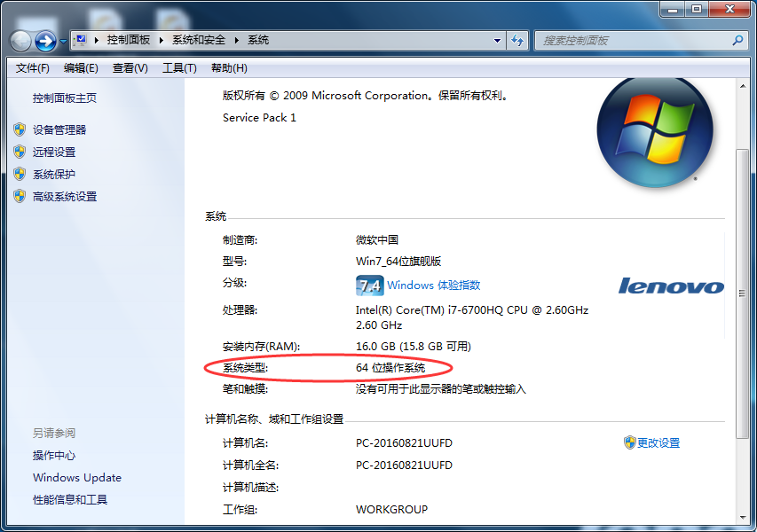Go forward with the blue Forward arrow
Viewport: 757px width, 532px height.
coord(45,41)
